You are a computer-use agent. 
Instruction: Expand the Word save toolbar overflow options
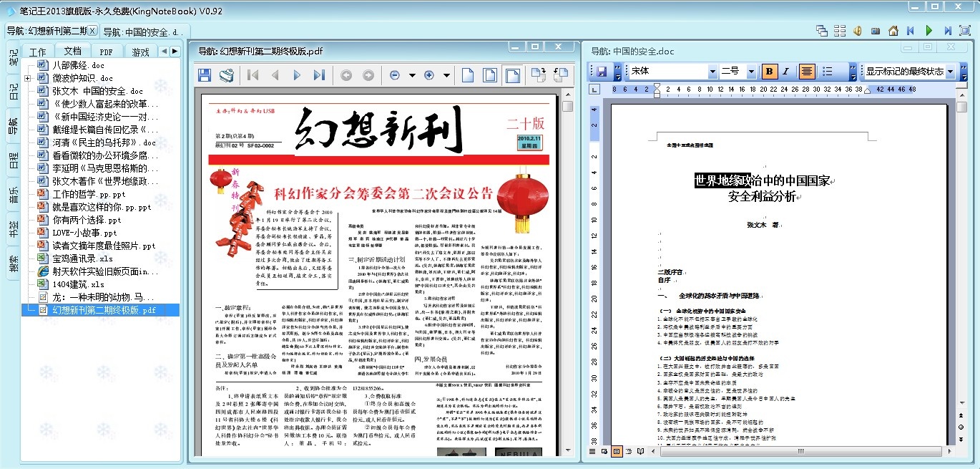coord(617,72)
